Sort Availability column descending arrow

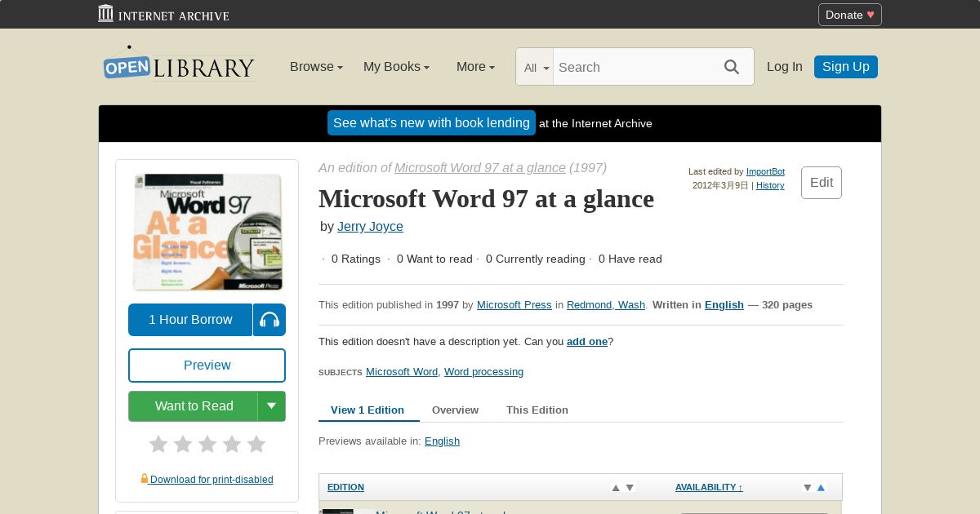tap(807, 488)
